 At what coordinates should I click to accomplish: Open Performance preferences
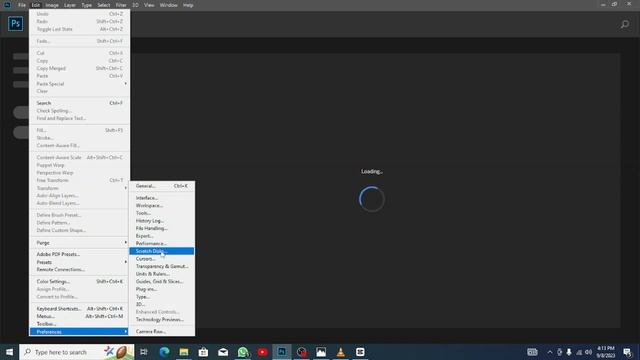162,244
